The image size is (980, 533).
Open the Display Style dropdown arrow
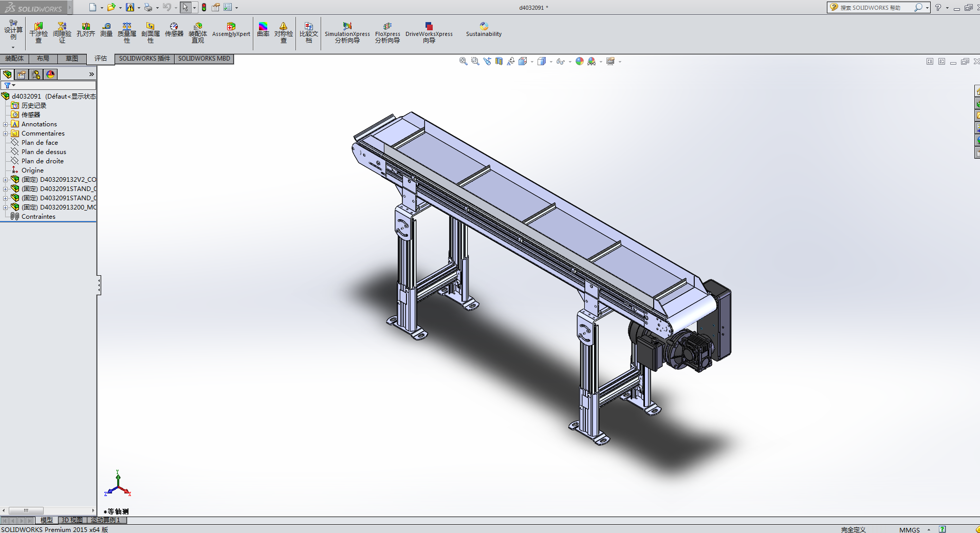coord(551,62)
